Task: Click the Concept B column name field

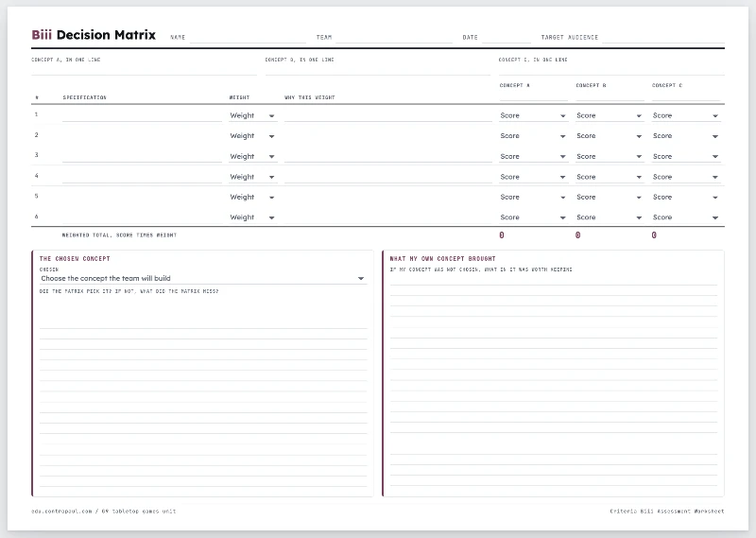Action: pos(610,95)
